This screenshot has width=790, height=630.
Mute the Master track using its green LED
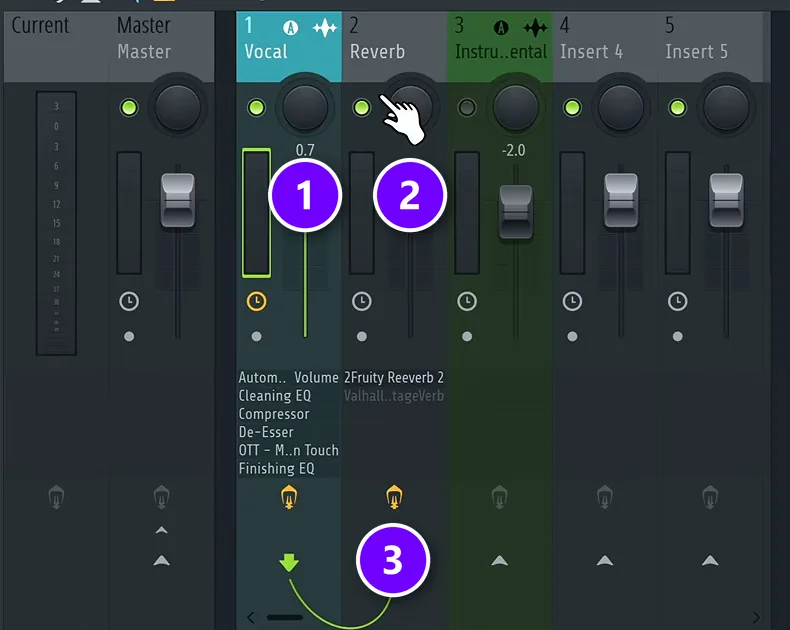pyautogui.click(x=129, y=107)
